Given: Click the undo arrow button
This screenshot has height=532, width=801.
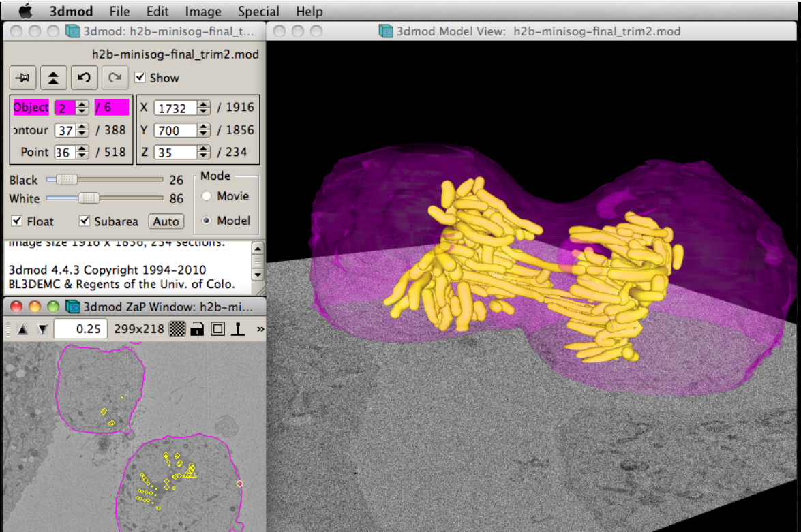Looking at the screenshot, I should [x=84, y=78].
